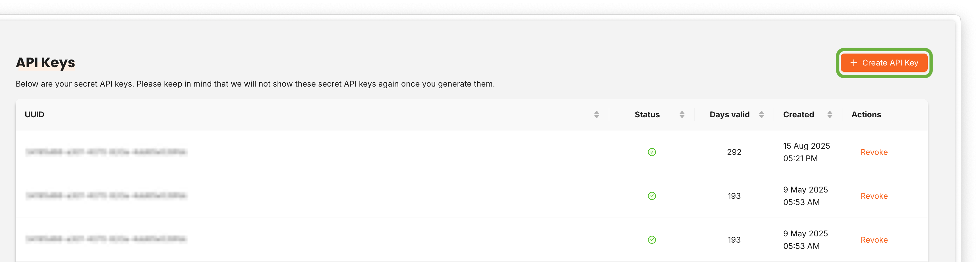
Task: Sort the table by UUID column arrows
Action: point(596,114)
